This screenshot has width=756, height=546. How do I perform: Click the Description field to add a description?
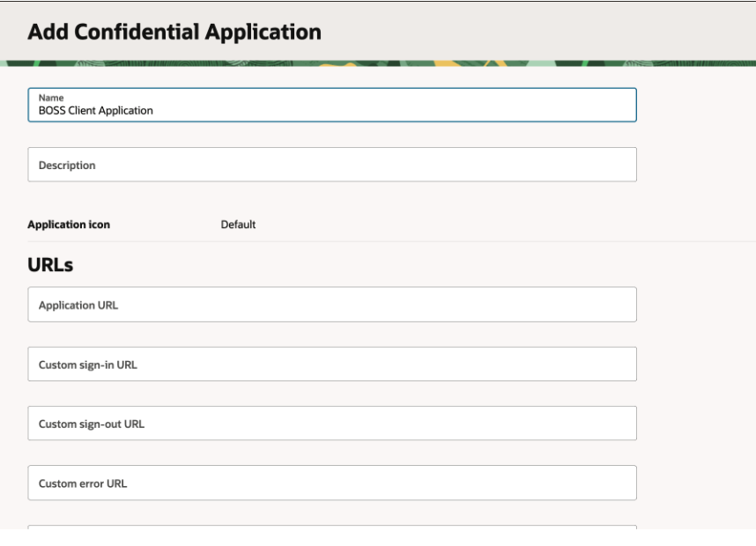click(331, 164)
